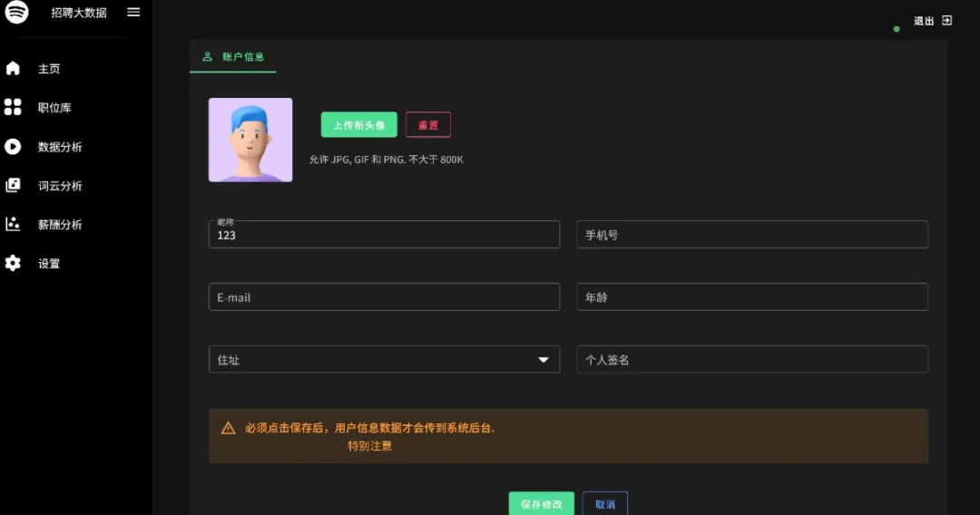The height and width of the screenshot is (515, 980).
Task: Switch to the 账户信息 tab
Action: [x=233, y=57]
